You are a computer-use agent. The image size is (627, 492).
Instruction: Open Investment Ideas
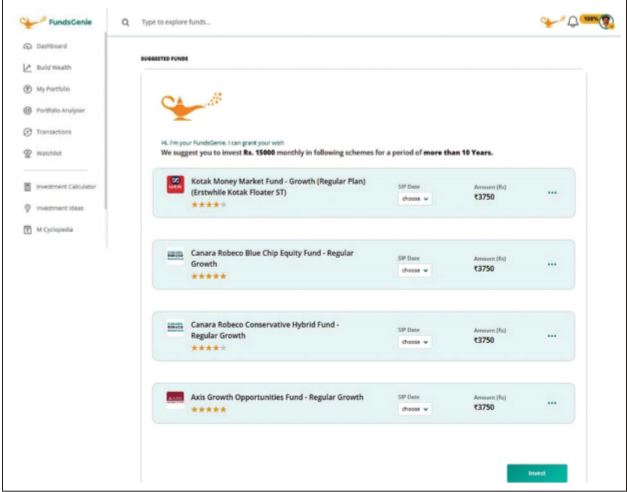[x=60, y=208]
